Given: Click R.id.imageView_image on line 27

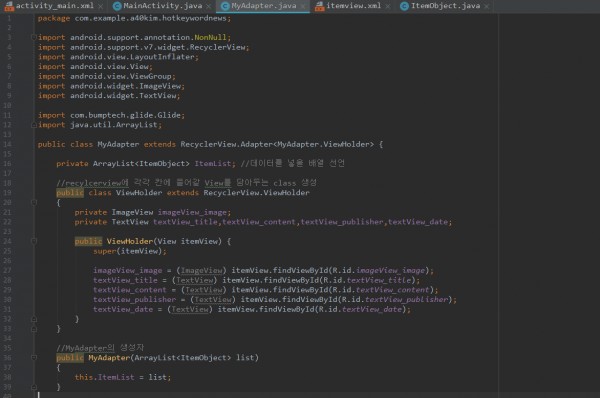Looking at the screenshot, I should (x=379, y=271).
